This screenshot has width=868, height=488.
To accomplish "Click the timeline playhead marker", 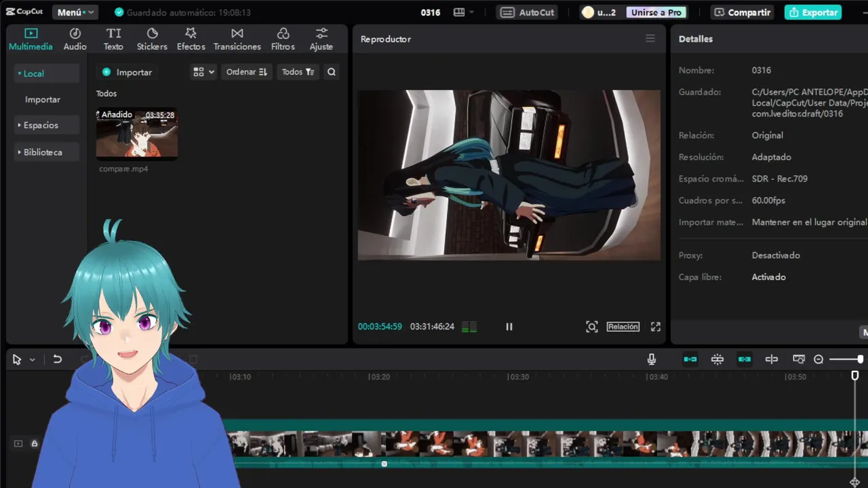I will click(x=855, y=376).
